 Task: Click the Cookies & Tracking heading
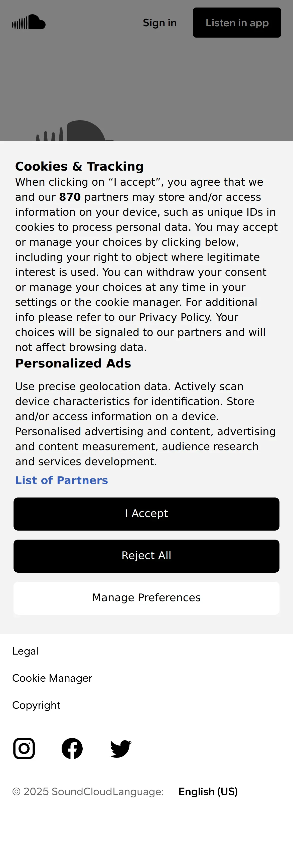coord(79,166)
